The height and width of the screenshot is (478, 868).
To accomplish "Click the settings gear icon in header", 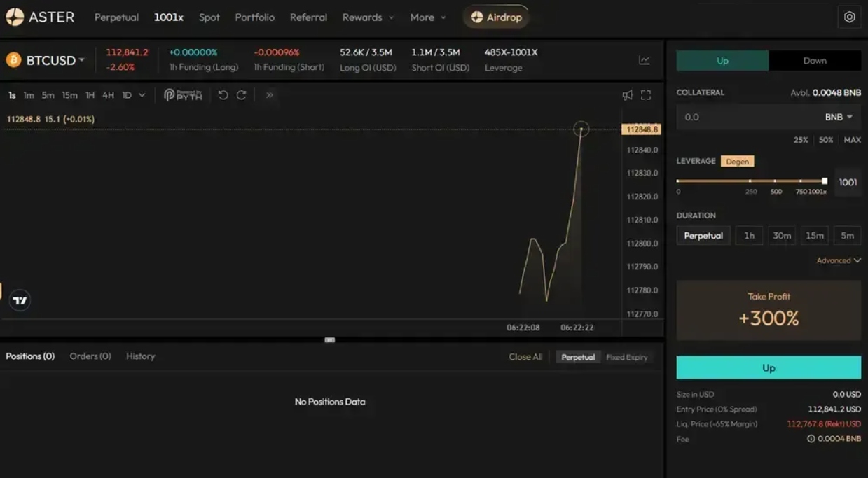I will tap(849, 17).
